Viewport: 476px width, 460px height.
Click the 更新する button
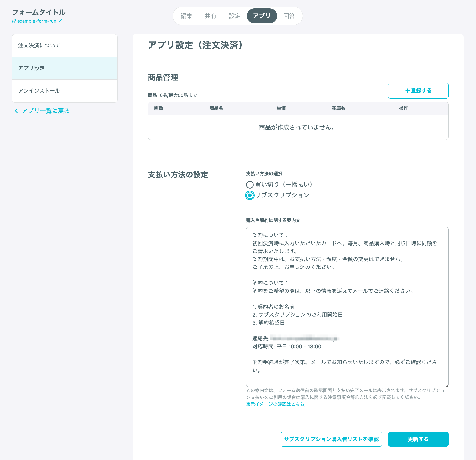(418, 439)
